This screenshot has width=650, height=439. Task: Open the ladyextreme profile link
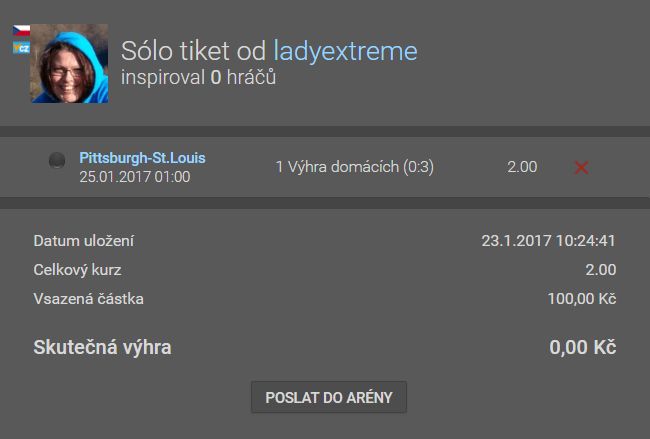click(345, 51)
